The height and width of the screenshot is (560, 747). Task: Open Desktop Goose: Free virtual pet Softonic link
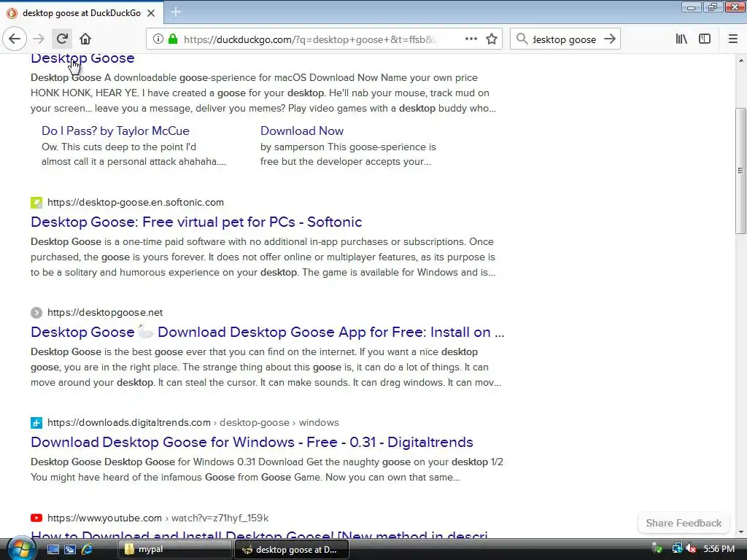click(x=196, y=222)
